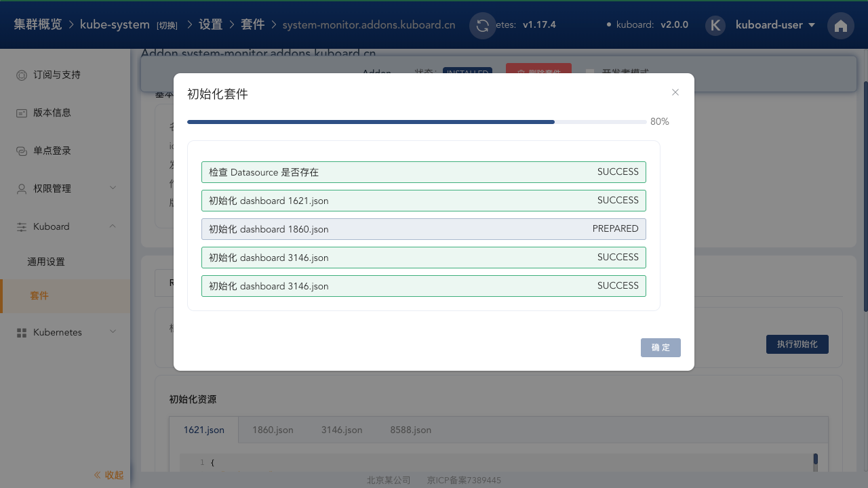Click the 80% initialization progress bar

416,122
